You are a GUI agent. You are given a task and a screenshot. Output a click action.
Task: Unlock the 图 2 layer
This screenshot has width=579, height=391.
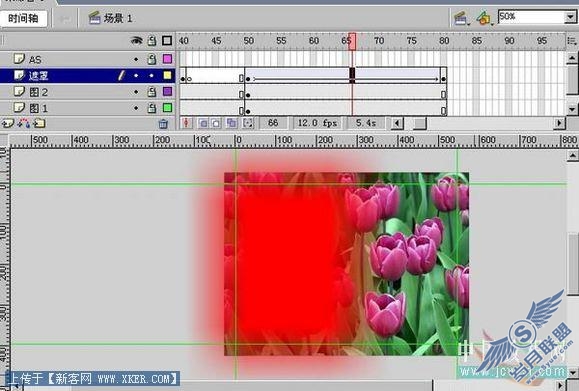tap(152, 92)
